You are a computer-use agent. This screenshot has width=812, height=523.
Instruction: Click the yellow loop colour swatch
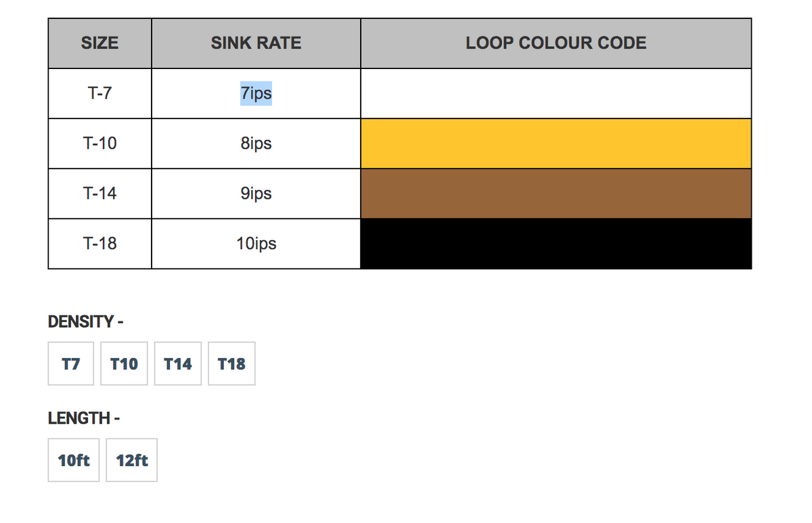(556, 143)
